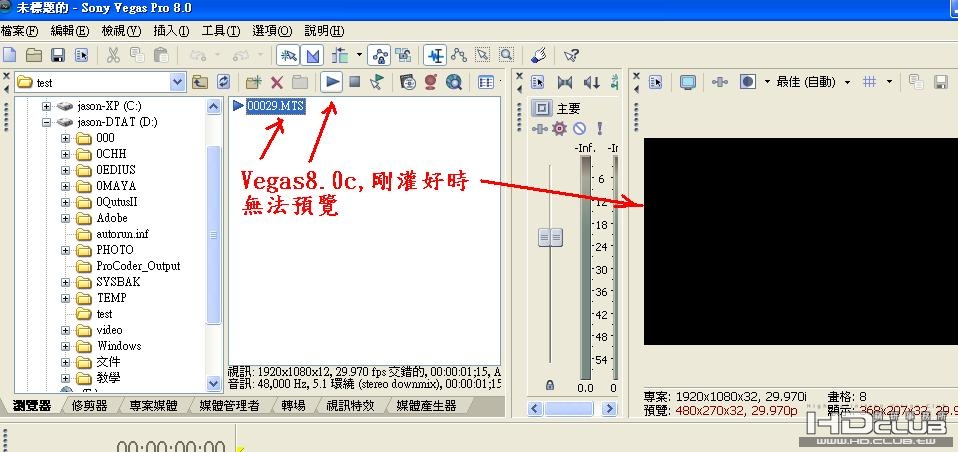Screen dimensions: 958x452
Task: Click the What's This help icon
Action: 571,55
